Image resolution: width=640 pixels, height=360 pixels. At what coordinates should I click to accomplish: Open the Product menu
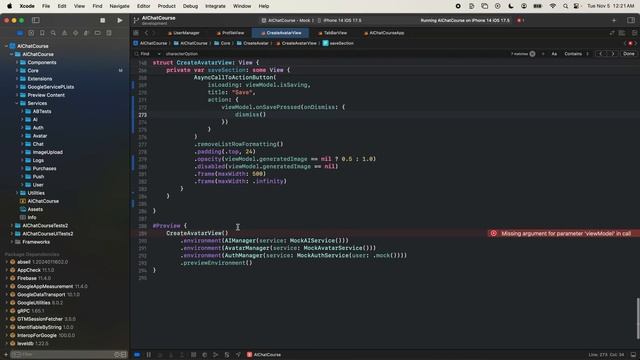[167, 6]
